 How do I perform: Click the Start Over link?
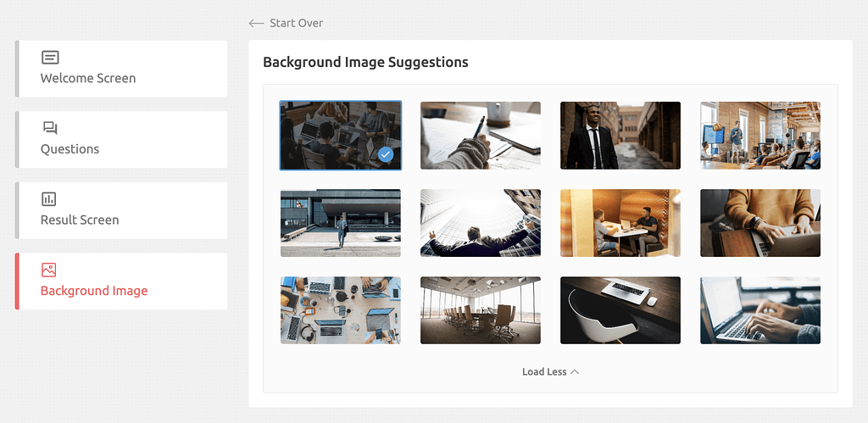(296, 23)
